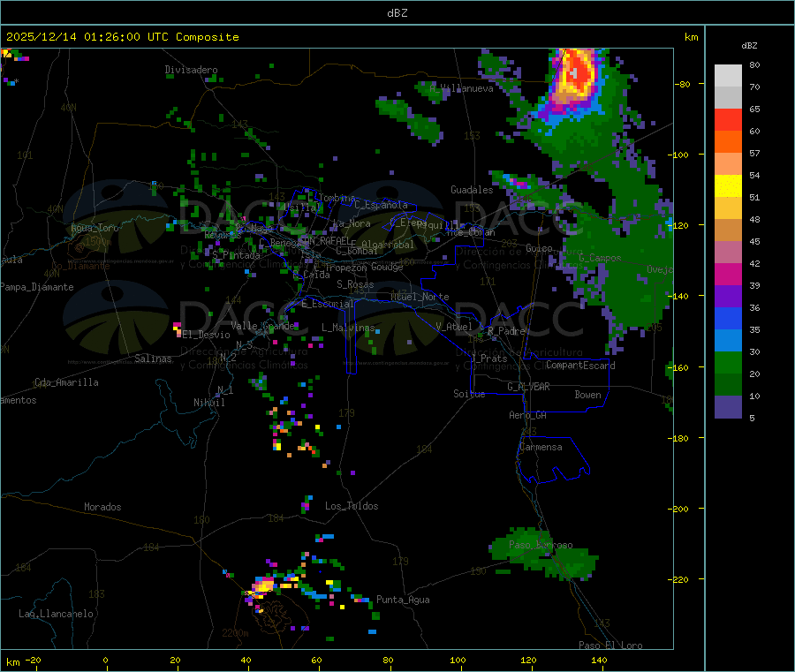Image resolution: width=795 pixels, height=672 pixels.
Task: Select the 57 dBZ light orange swatch
Action: point(728,163)
